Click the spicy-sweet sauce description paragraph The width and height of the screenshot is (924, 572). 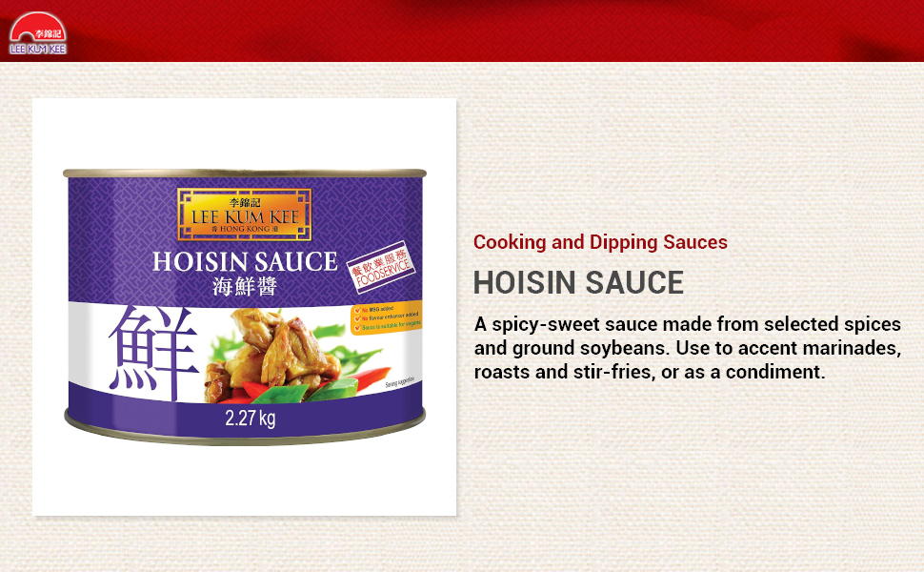click(687, 348)
